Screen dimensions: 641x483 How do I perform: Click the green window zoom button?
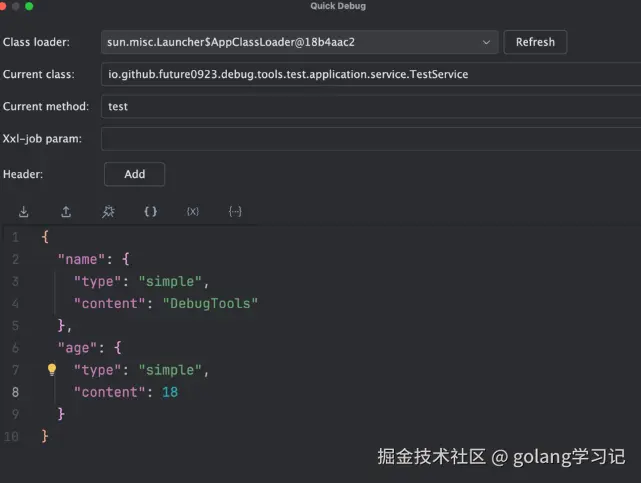pyautogui.click(x=29, y=6)
